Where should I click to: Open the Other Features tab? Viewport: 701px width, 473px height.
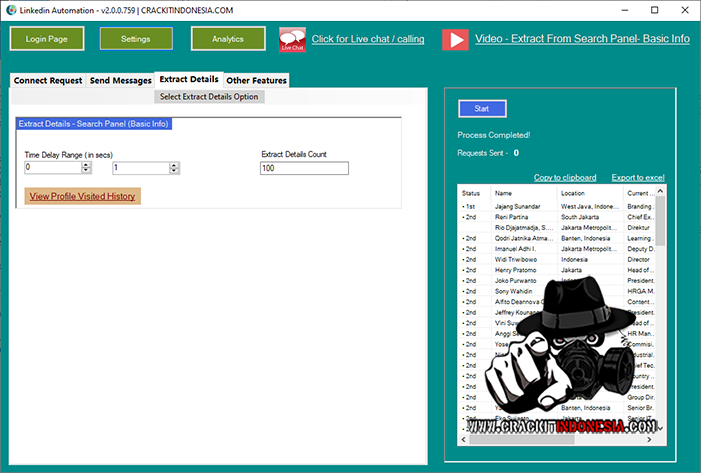pos(256,80)
